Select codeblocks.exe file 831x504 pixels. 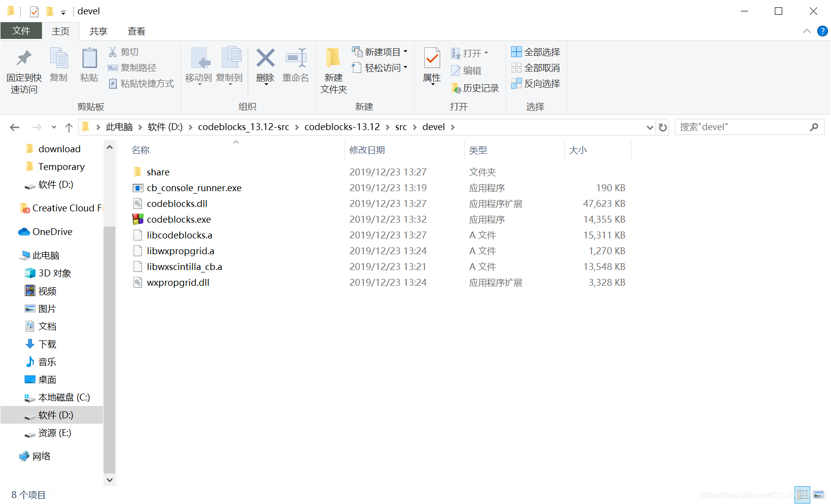(179, 219)
